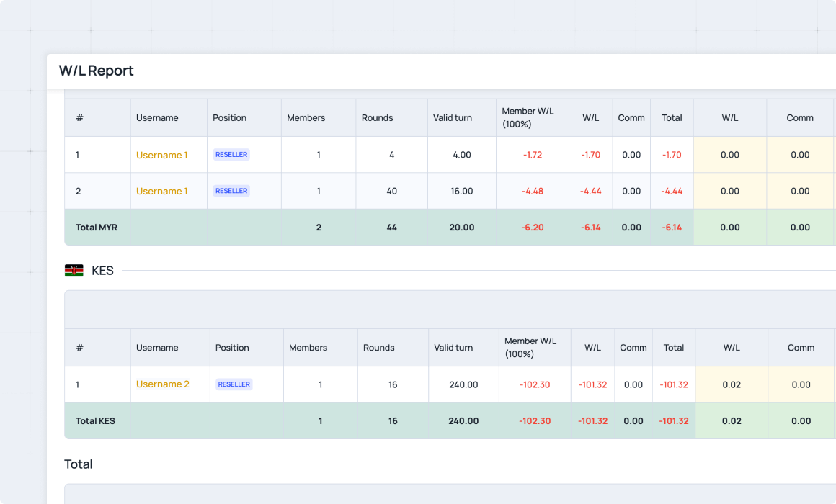Viewport: 836px width, 504px height.
Task: Click the W/L Report page title
Action: [96, 71]
